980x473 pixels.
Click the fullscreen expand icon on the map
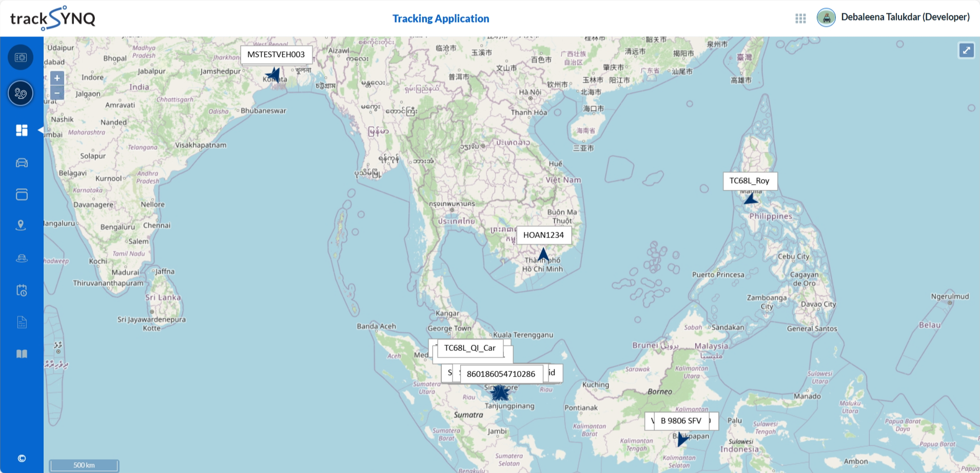coord(967,50)
